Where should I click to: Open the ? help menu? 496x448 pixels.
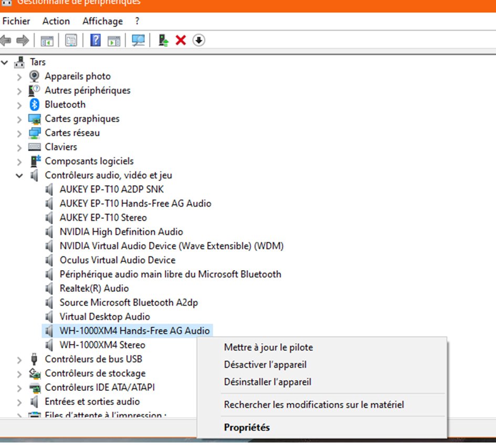click(x=137, y=21)
